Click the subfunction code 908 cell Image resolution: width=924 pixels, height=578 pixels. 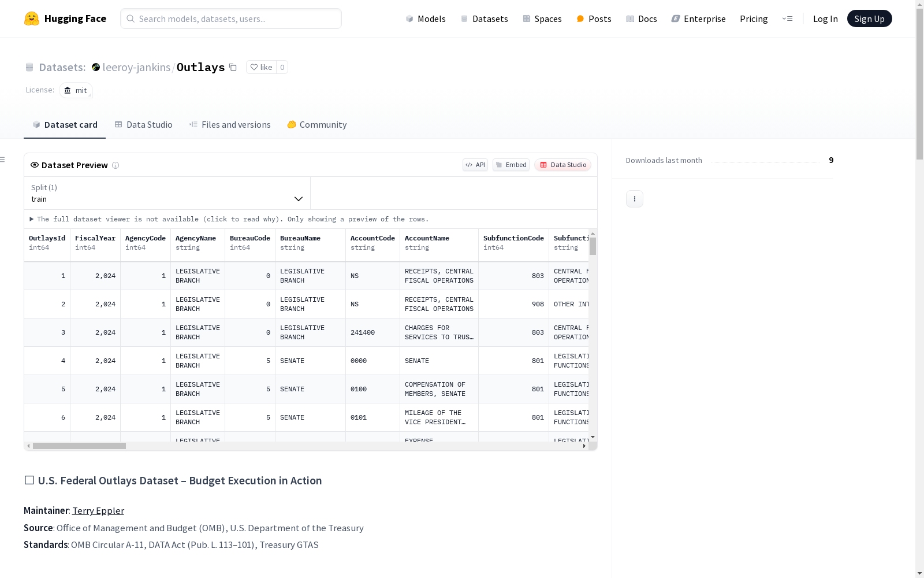(514, 304)
